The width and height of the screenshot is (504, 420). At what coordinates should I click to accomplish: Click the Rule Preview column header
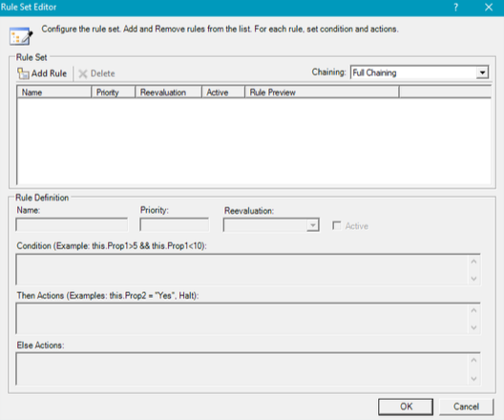pyautogui.click(x=322, y=93)
